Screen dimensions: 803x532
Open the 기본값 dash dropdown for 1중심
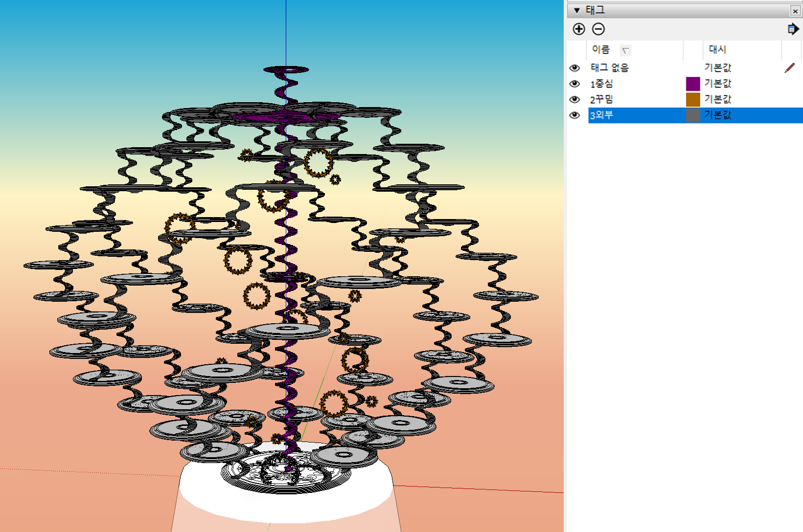[717, 84]
